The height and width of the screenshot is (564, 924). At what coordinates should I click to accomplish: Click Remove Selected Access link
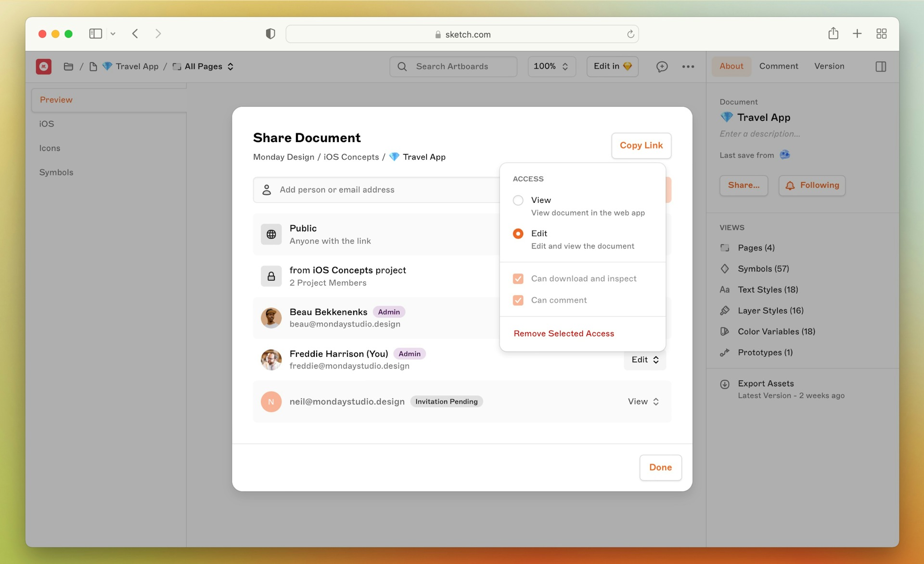[x=563, y=333]
